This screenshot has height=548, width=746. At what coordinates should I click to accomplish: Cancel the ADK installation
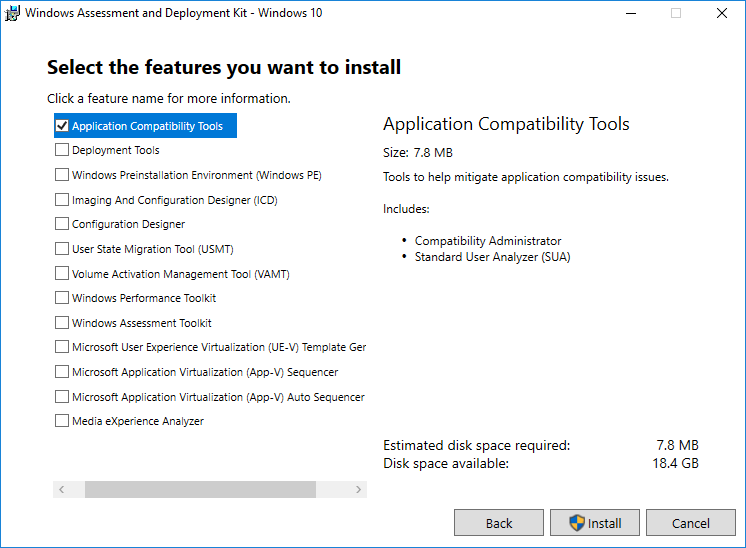coord(691,523)
